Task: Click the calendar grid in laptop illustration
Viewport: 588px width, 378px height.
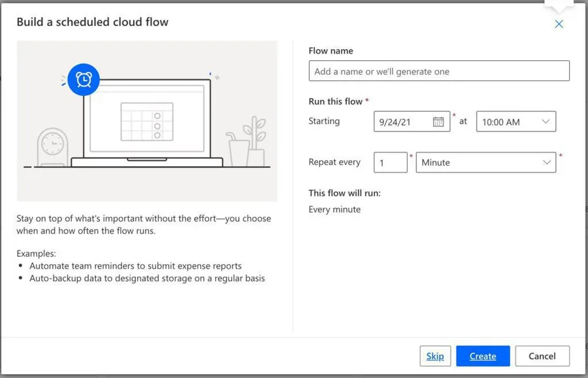Action: click(x=146, y=122)
